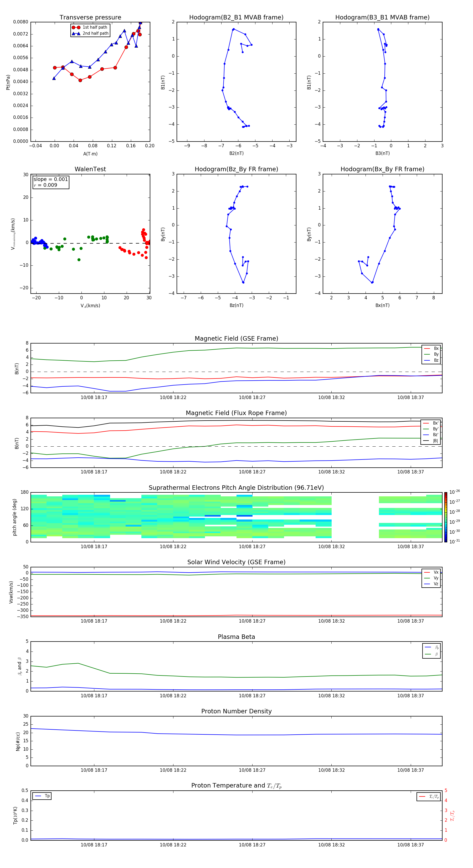
Task: Click "Bx'" legend entry in Flux Rope plot
Action: (431, 423)
